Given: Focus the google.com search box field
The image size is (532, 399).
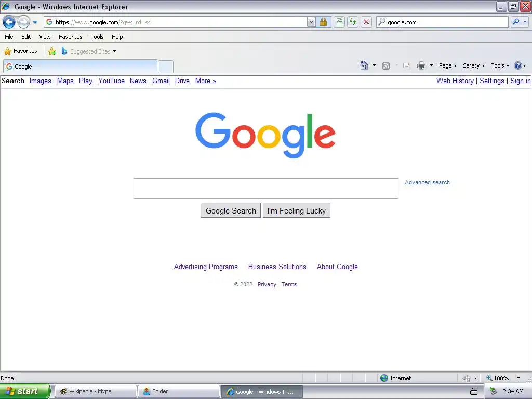Looking at the screenshot, I should [442, 22].
